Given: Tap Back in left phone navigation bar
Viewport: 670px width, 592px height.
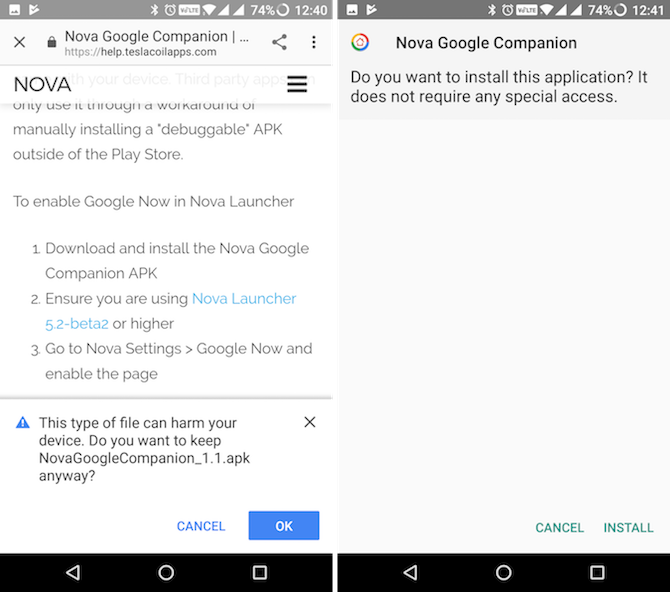Looking at the screenshot, I should 73,572.
